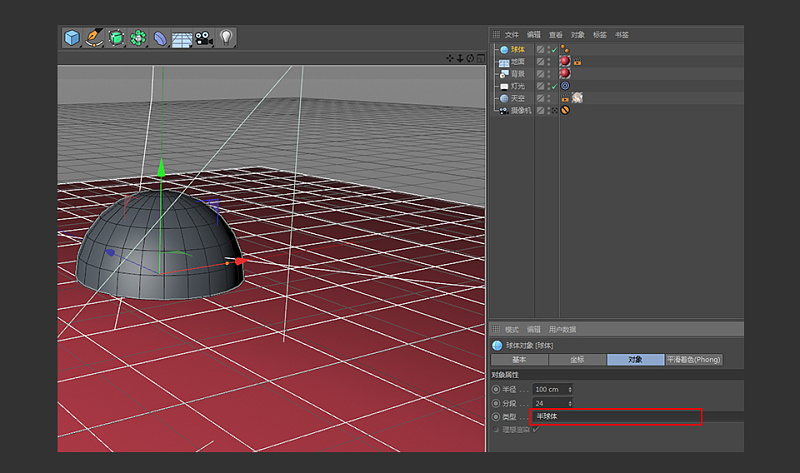This screenshot has height=473, width=800.
Task: Toggle the green checkmark on 球体 object
Action: point(553,49)
